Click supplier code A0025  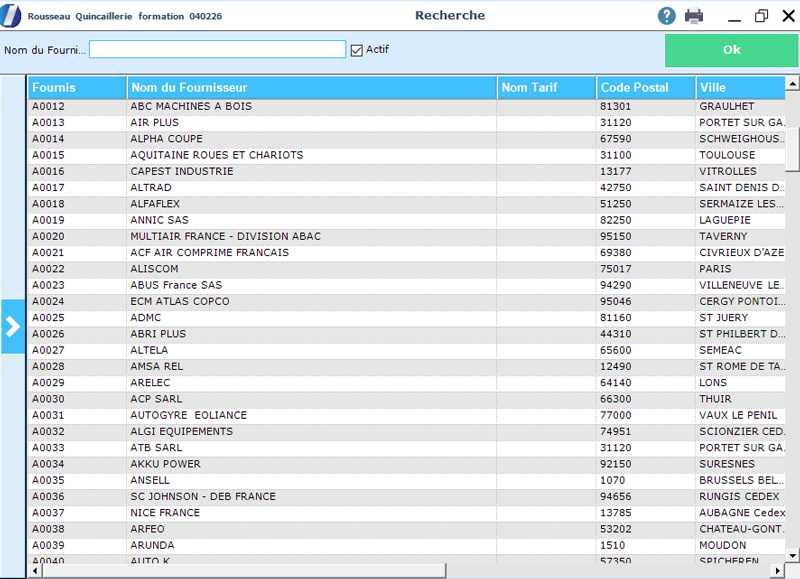pyautogui.click(x=48, y=318)
